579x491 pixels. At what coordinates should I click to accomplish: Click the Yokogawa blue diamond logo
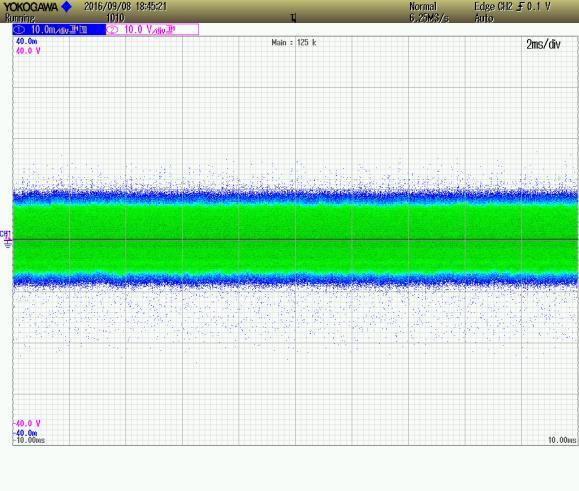tap(66, 6)
